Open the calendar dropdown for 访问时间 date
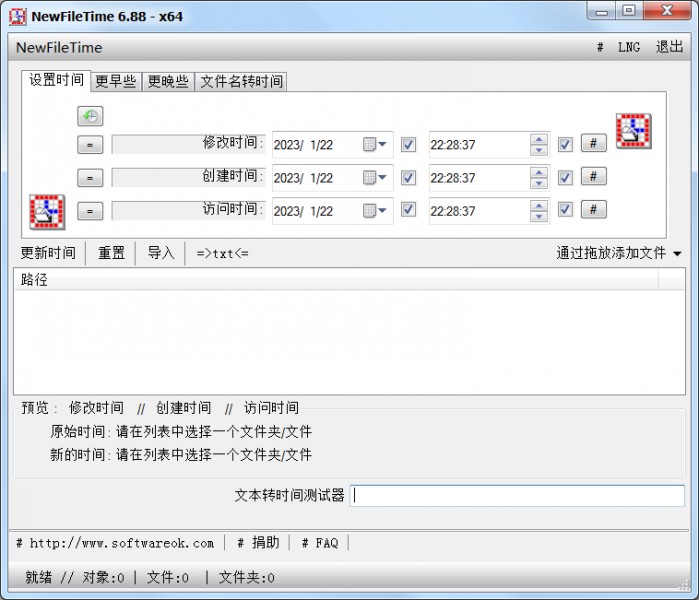The height and width of the screenshot is (600, 699). (x=374, y=210)
